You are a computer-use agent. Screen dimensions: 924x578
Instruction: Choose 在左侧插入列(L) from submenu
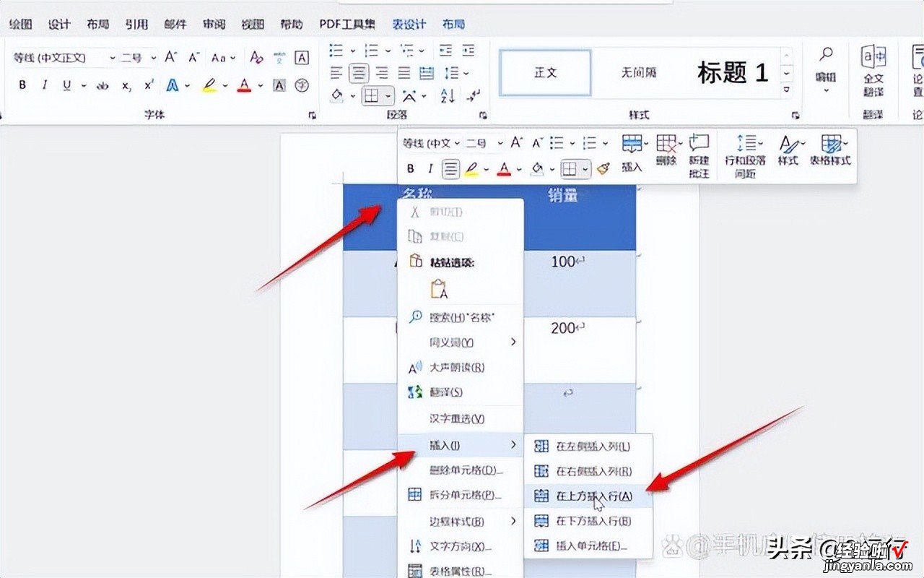588,447
